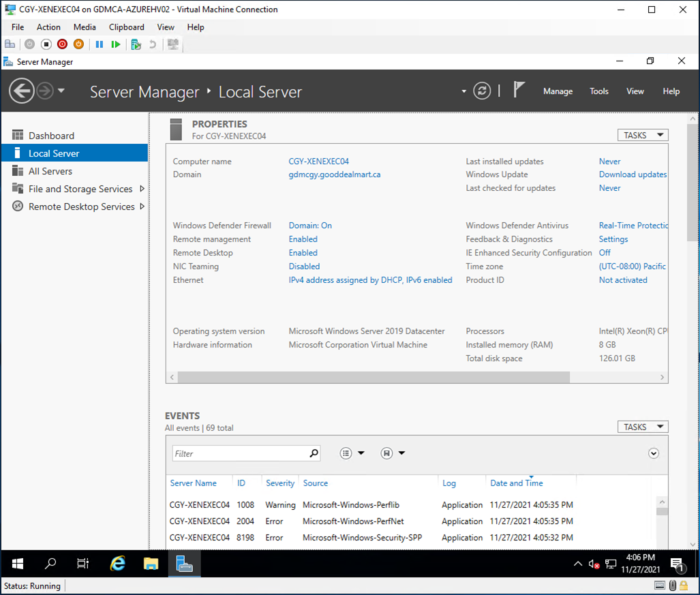The width and height of the screenshot is (700, 595).
Task: Expand the File and Storage Services arrow
Action: coord(142,189)
